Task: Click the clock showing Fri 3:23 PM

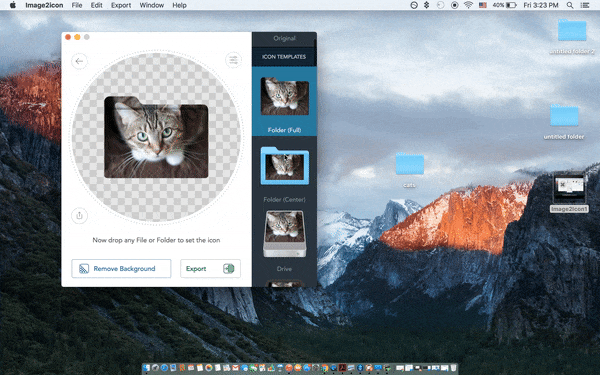Action: click(541, 5)
